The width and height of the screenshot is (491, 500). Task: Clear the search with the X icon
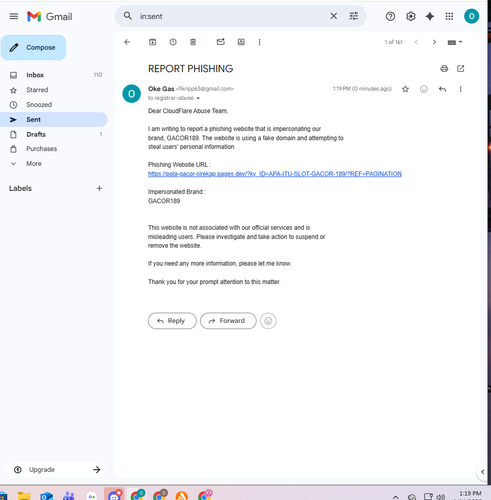333,16
